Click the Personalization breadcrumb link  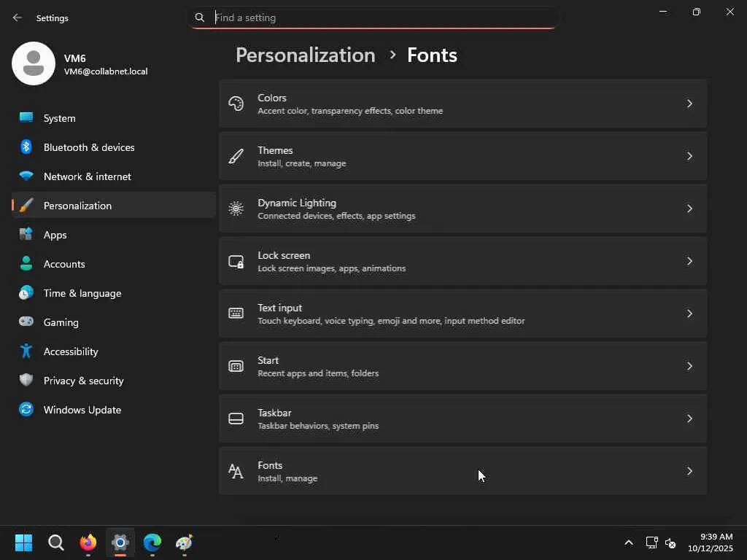(x=305, y=55)
